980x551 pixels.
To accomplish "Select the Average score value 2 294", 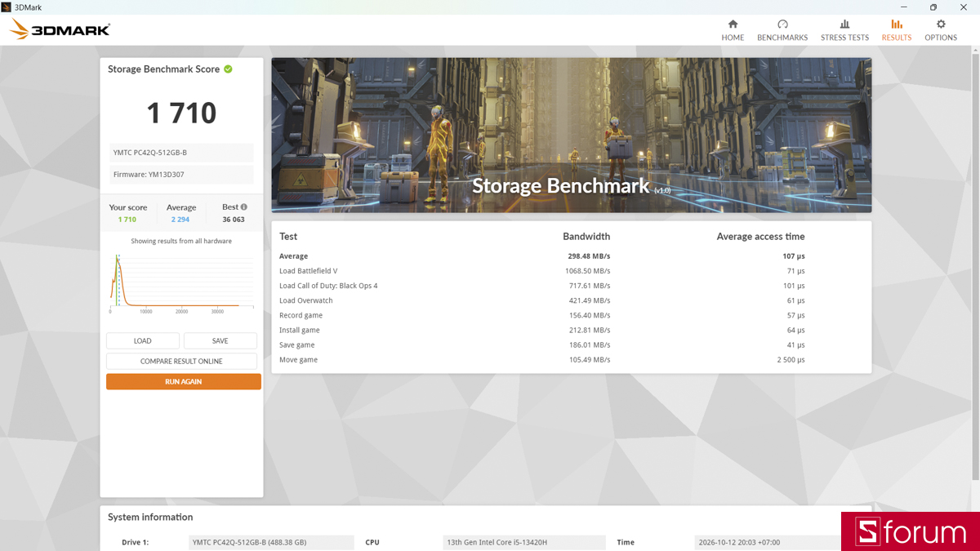I will tap(180, 220).
